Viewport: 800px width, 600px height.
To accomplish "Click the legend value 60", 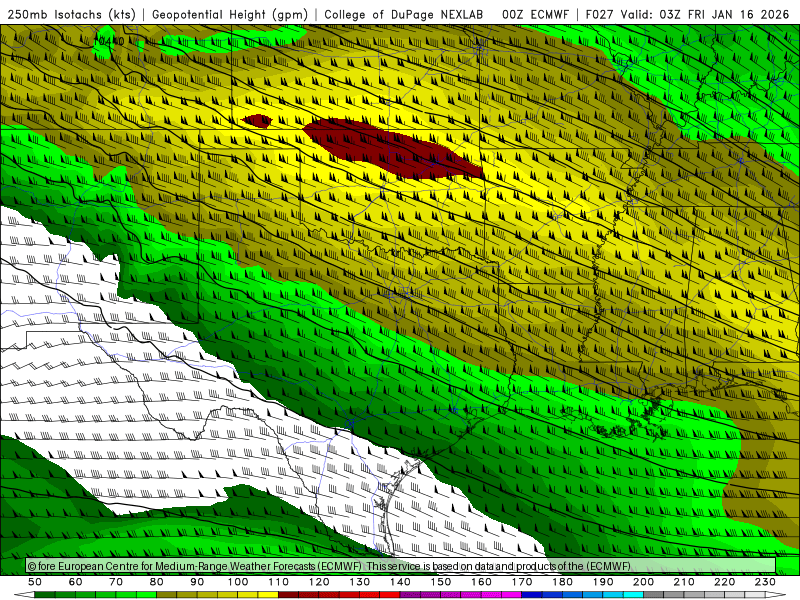I will coord(76,582).
